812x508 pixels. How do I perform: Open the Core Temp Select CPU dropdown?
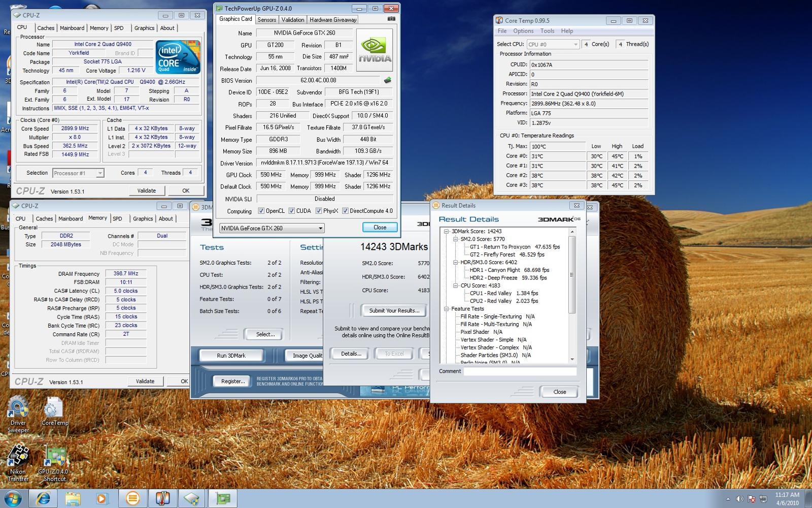pyautogui.click(x=553, y=44)
